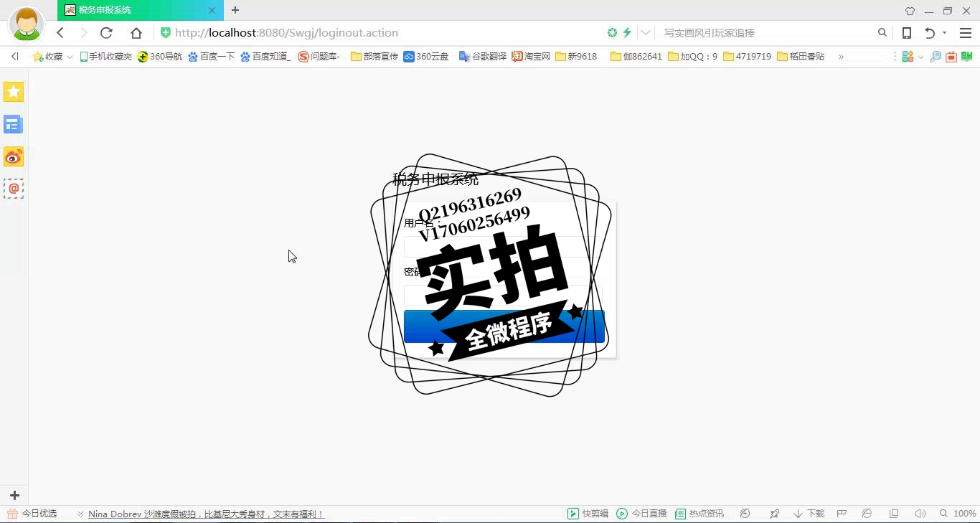Open the 问题库- bookmark

[x=319, y=57]
